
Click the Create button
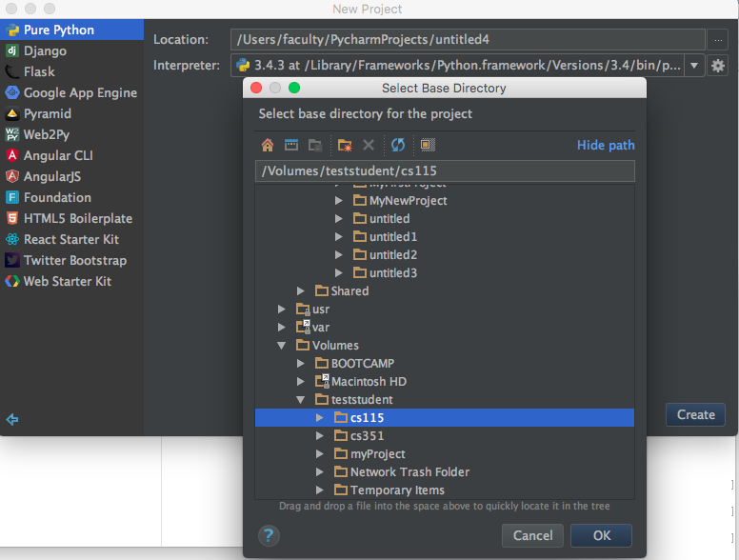(695, 415)
